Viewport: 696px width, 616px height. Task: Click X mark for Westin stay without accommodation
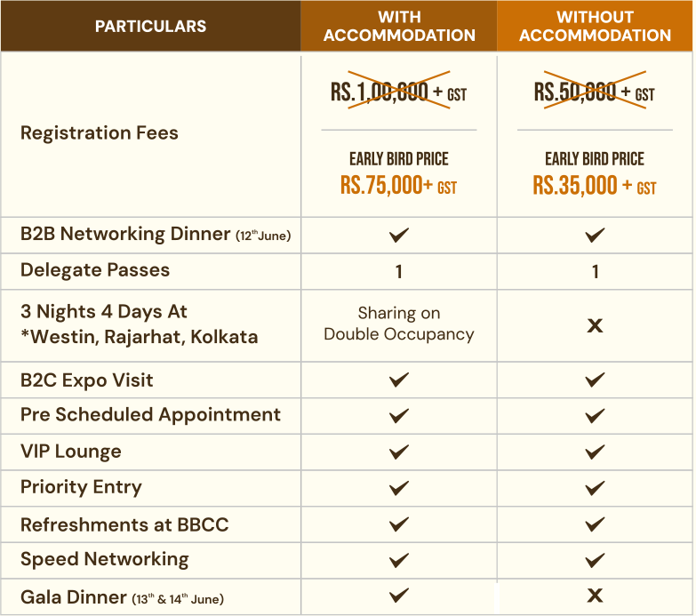coord(595,325)
